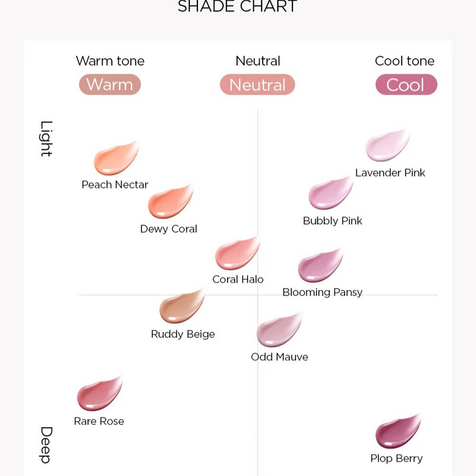Click the Neutral pill button
Image resolution: width=476 pixels, height=476 pixels.
257,84
